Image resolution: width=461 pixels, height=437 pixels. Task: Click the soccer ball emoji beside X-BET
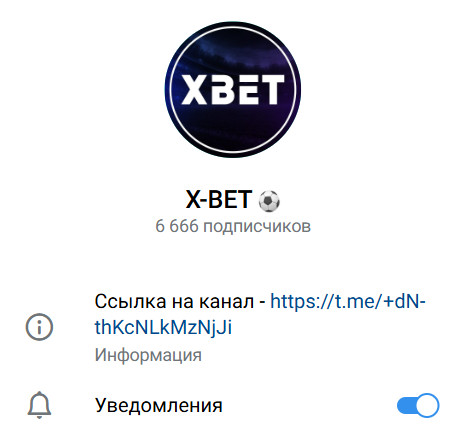click(269, 201)
